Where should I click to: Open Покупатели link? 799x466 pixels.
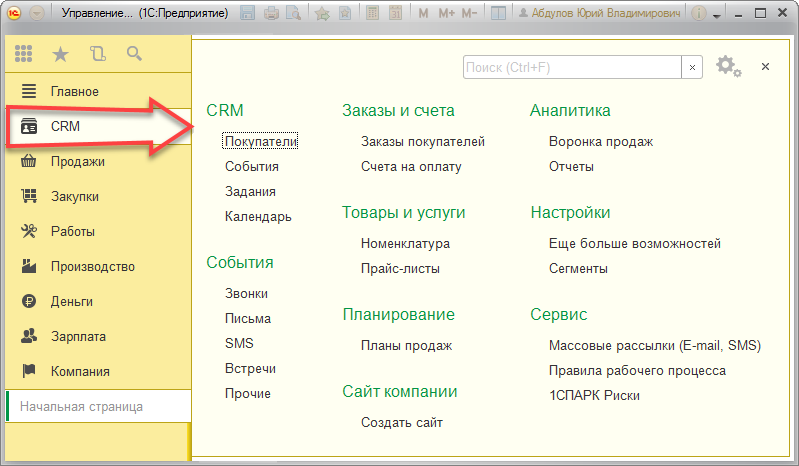[x=260, y=141]
